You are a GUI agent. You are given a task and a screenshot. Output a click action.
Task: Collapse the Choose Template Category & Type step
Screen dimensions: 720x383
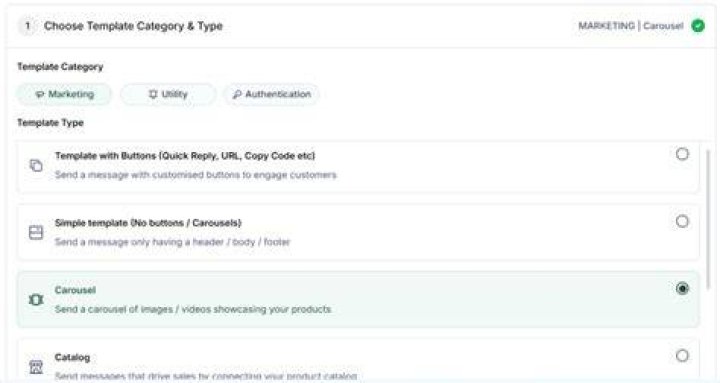coord(360,26)
